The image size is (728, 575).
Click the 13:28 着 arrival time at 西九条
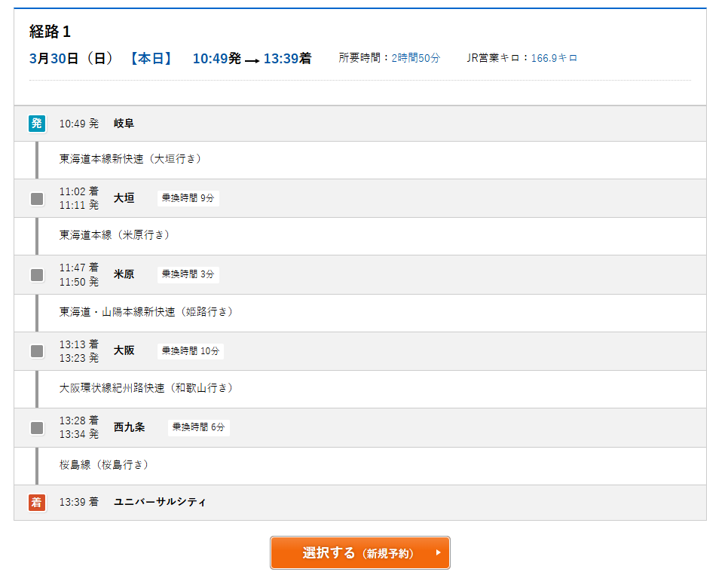pyautogui.click(x=79, y=421)
